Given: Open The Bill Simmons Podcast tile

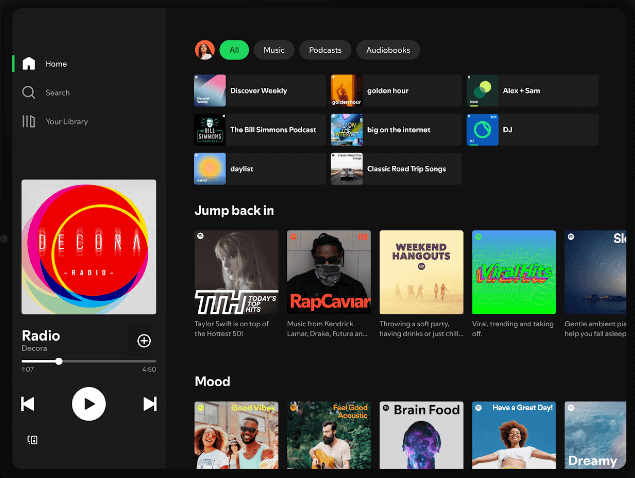Looking at the screenshot, I should pos(260,130).
